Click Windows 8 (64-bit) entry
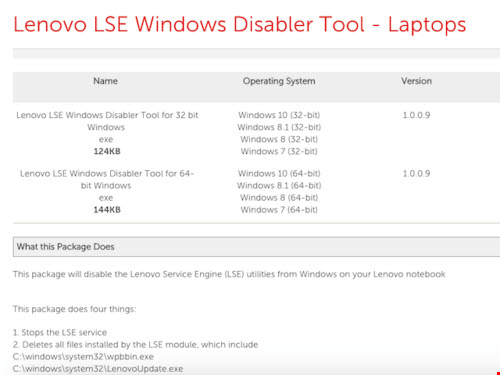 tap(279, 198)
